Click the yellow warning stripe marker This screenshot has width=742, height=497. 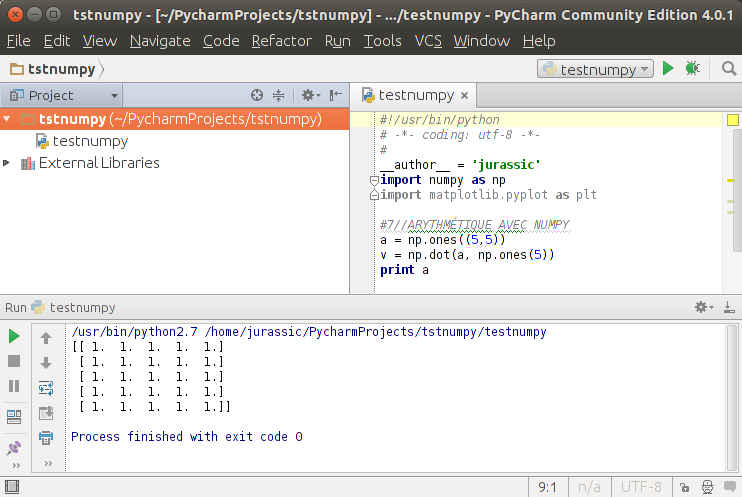[x=731, y=180]
